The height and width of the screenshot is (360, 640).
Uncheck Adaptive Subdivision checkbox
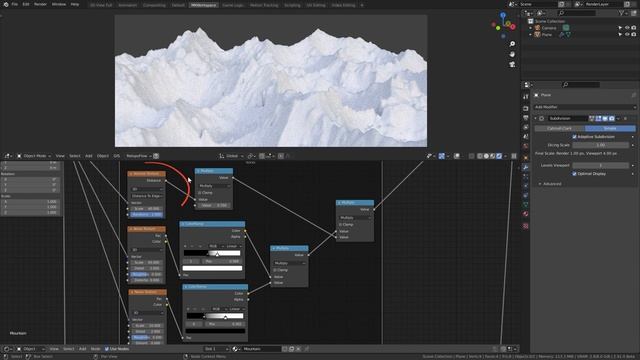574,137
